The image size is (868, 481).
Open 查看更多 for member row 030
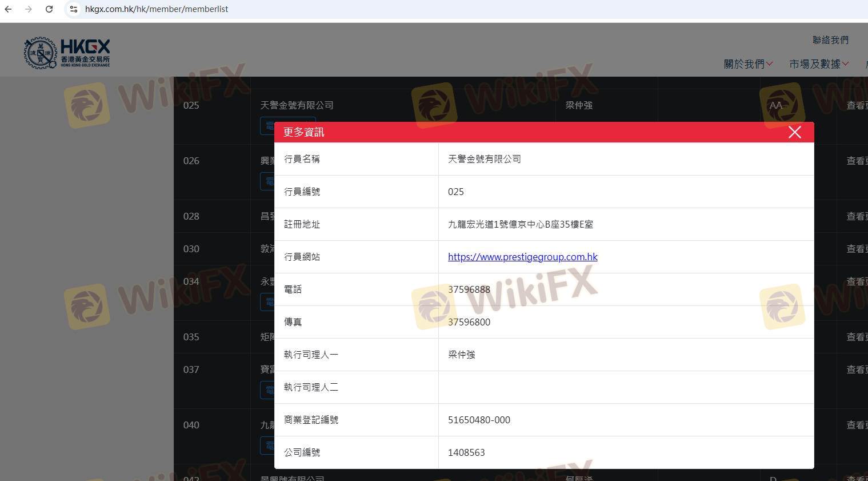pyautogui.click(x=857, y=249)
